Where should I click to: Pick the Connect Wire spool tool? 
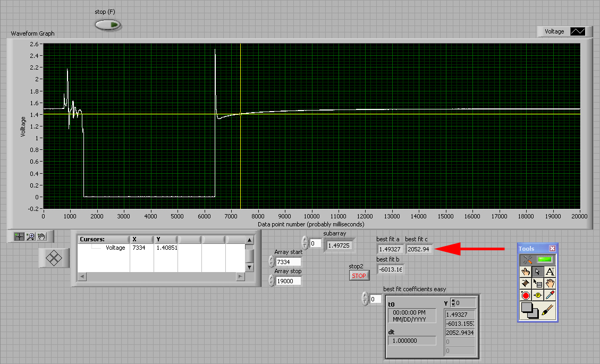pyautogui.click(x=526, y=283)
